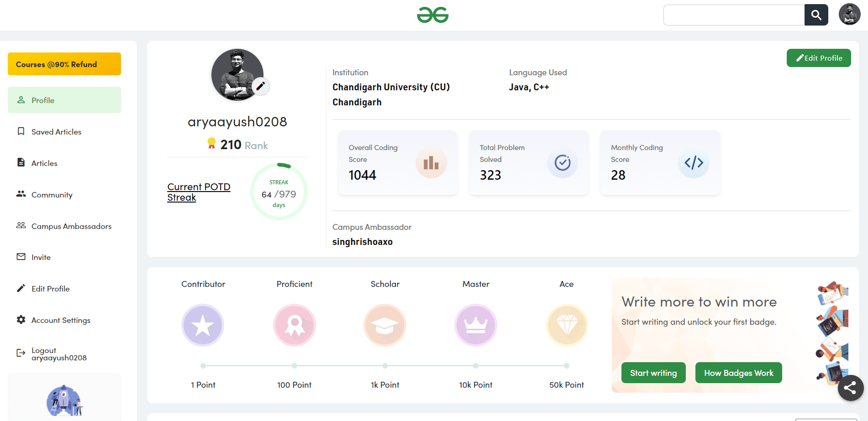Image resolution: width=868 pixels, height=421 pixels.
Task: Click the GeeksforGeeks logo
Action: [432, 15]
